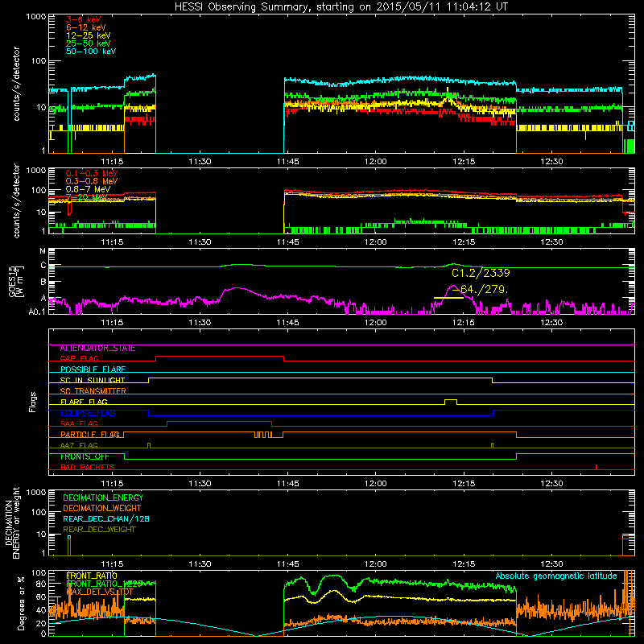Screen dimensions: 644x644
Task: Select the 50-100 keV legend label
Action: 91,52
